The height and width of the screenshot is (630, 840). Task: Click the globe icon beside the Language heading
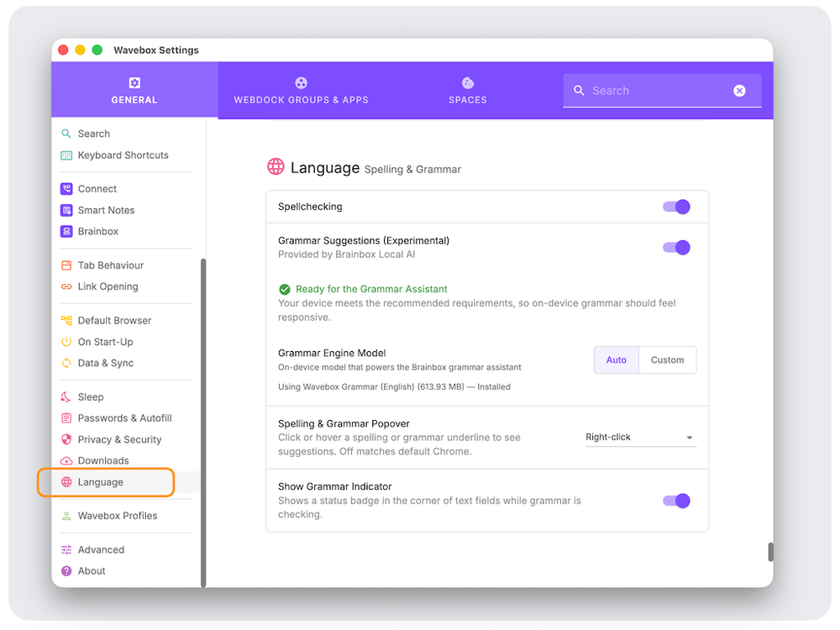tap(276, 166)
